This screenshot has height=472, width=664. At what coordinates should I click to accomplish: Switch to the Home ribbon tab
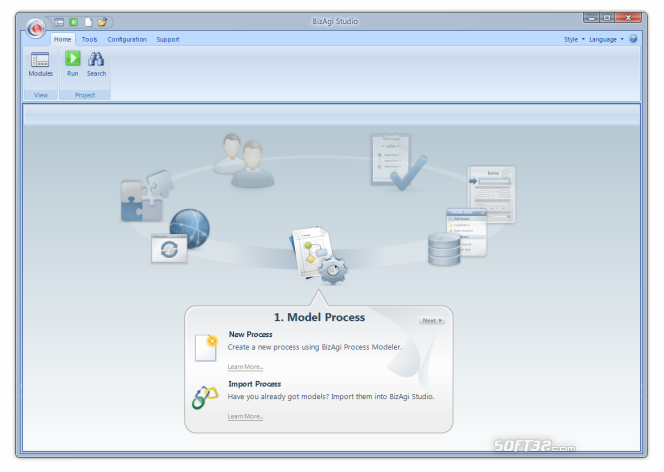pyautogui.click(x=62, y=39)
